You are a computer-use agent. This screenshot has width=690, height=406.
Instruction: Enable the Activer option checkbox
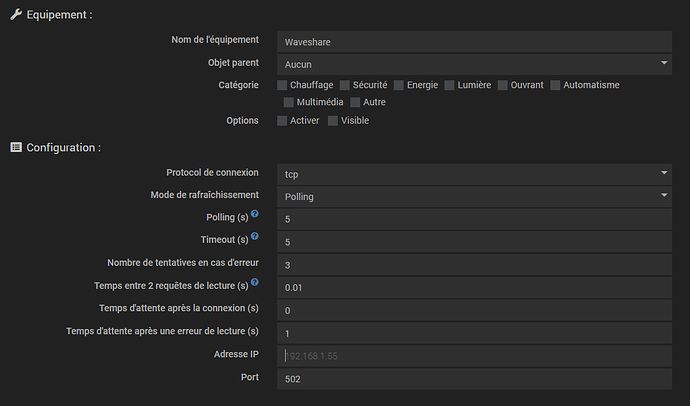(283, 121)
